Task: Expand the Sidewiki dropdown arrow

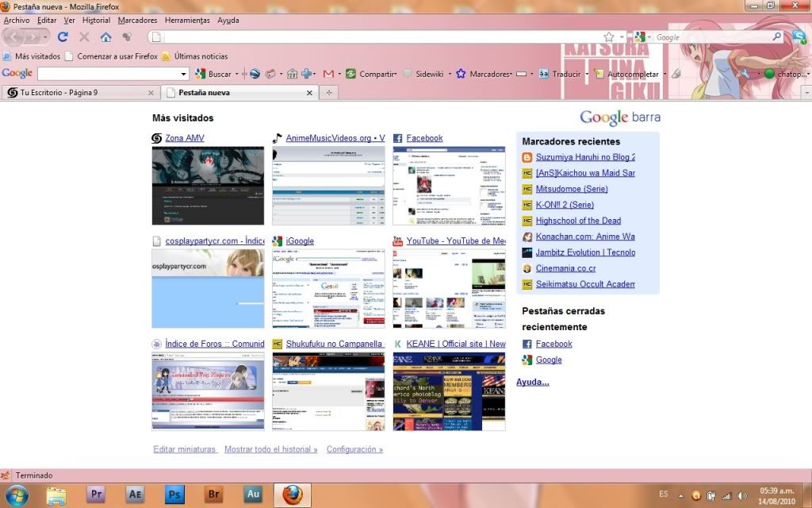Action: tap(450, 74)
